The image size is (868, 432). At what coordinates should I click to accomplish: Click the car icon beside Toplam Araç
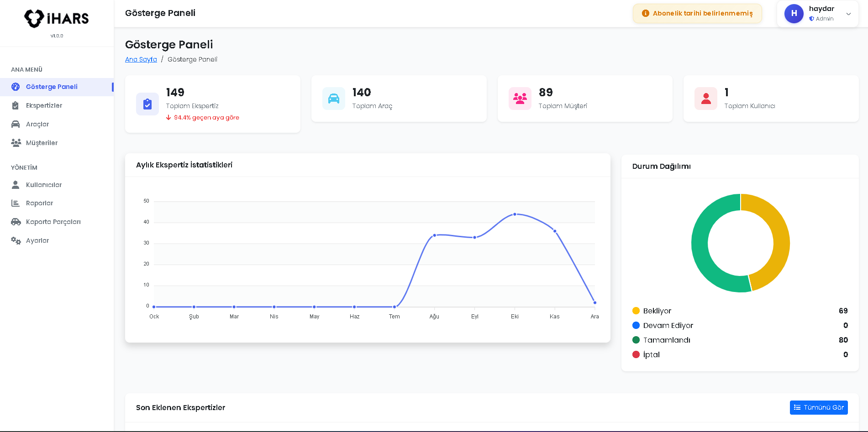pos(334,99)
